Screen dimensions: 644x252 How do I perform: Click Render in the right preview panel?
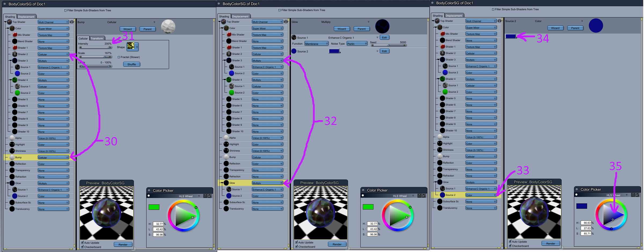pos(551,243)
